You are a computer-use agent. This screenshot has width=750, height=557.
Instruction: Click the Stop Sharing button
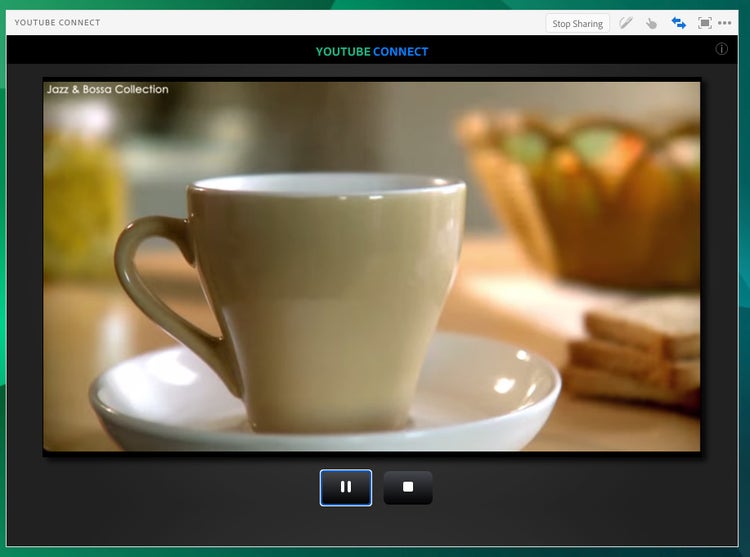[x=577, y=23]
